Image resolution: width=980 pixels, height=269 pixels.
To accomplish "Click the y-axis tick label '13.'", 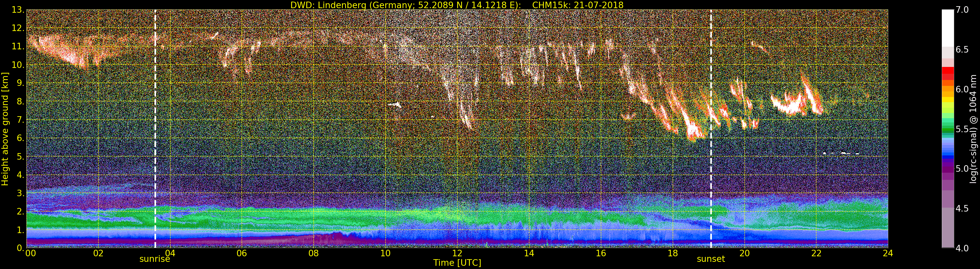I will pos(18,10).
